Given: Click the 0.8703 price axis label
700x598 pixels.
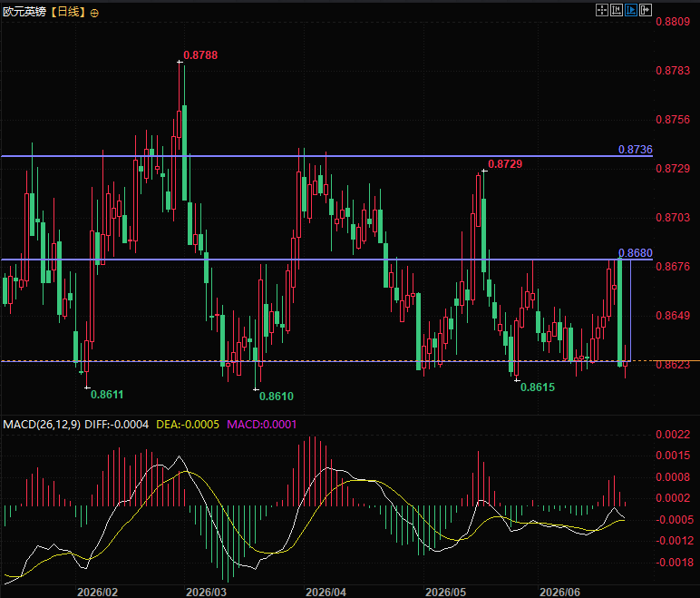Looking at the screenshot, I should (x=673, y=218).
